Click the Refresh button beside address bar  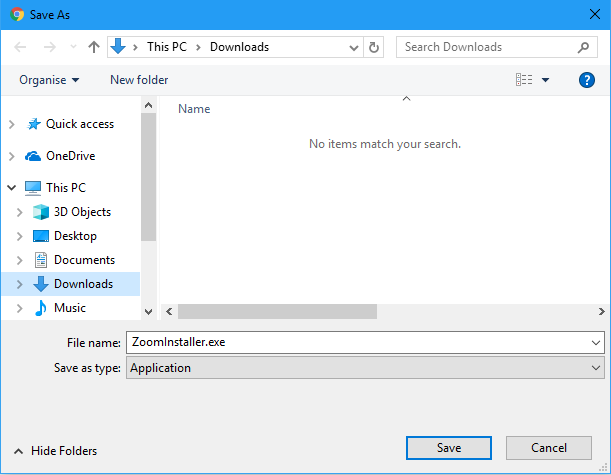[x=374, y=47]
